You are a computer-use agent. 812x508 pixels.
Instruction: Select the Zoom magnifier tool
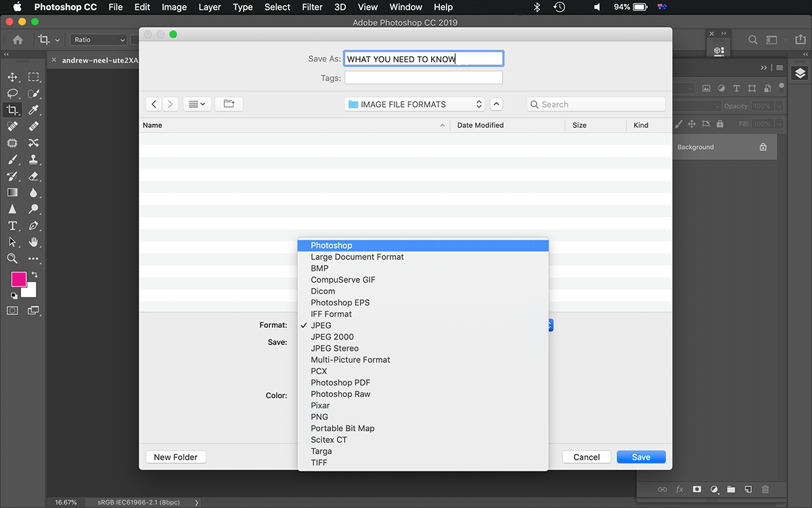pyautogui.click(x=12, y=259)
